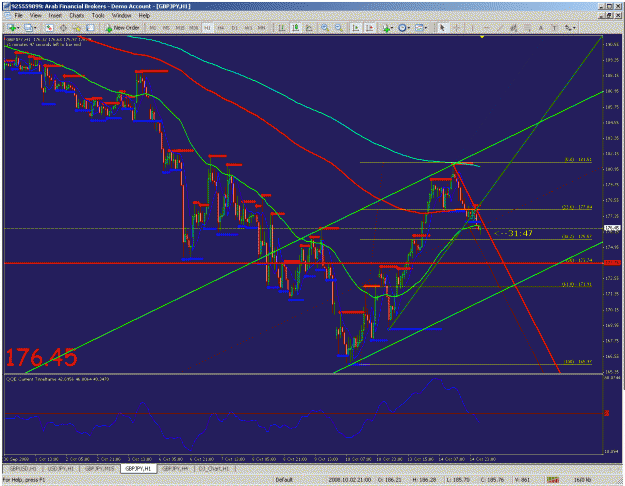Select the Fibonacci Retracement tool
625x486 pixels.
click(527, 28)
